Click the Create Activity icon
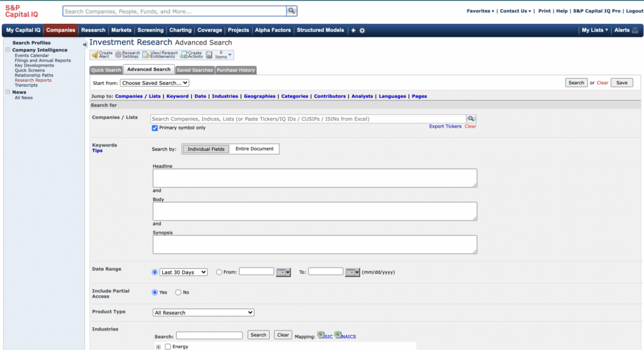Screen dimensions: 644x350 (184, 55)
